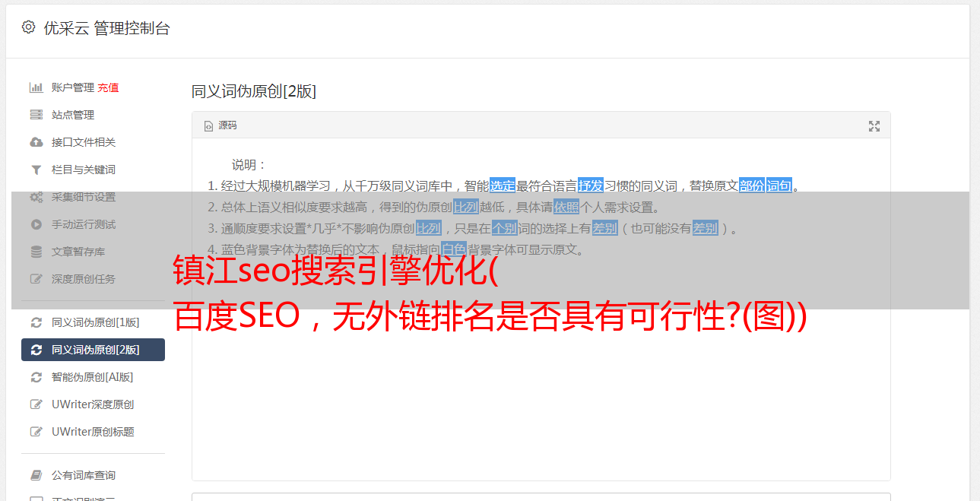Open UWriter原创标题 menu entry

pos(93,432)
